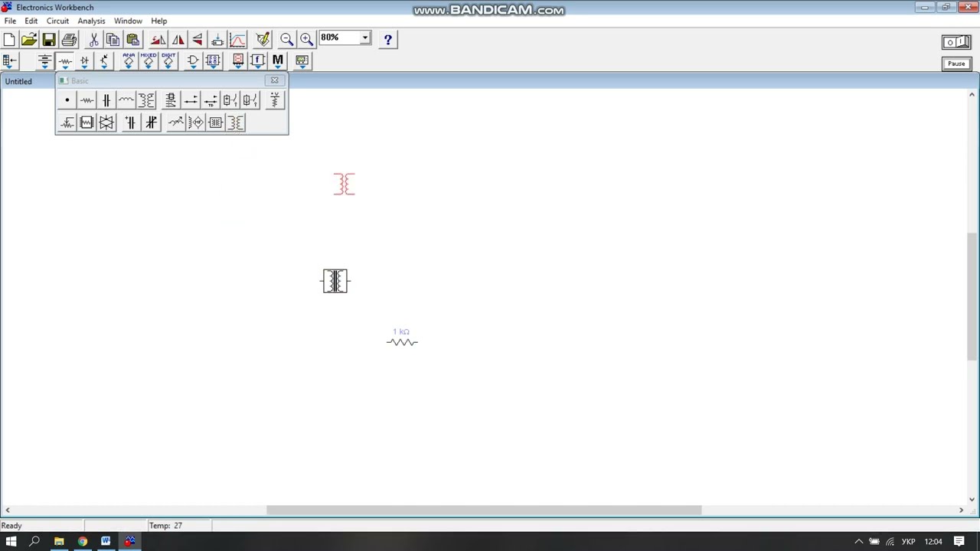Open Component Properties toolbar icon
980x551 pixels.
[263, 39]
